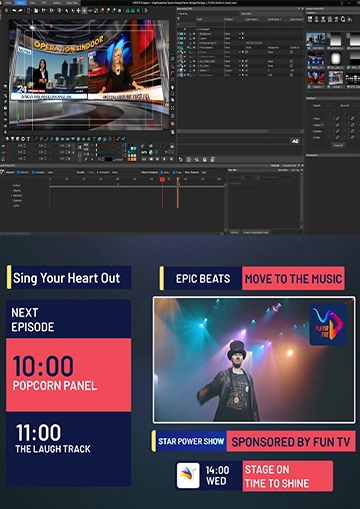360x509 pixels.
Task: Click the chain link icon beside Offset
Action: (x=337, y=118)
